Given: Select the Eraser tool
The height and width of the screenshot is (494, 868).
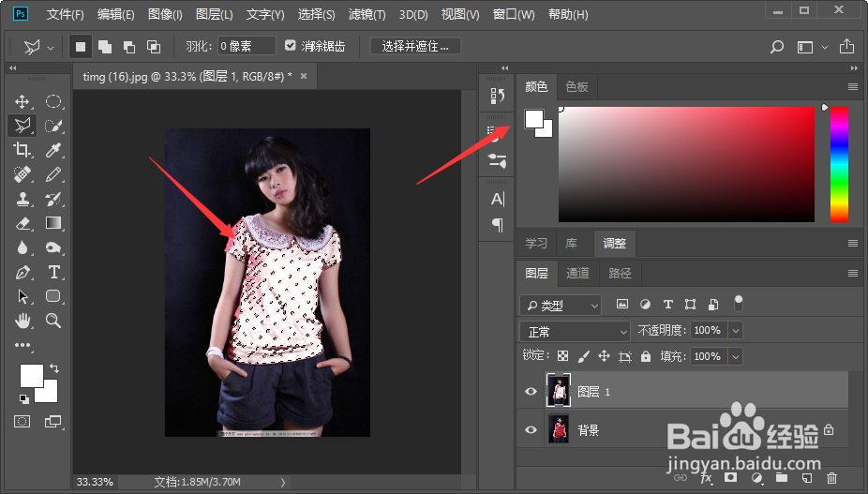Looking at the screenshot, I should (x=22, y=223).
